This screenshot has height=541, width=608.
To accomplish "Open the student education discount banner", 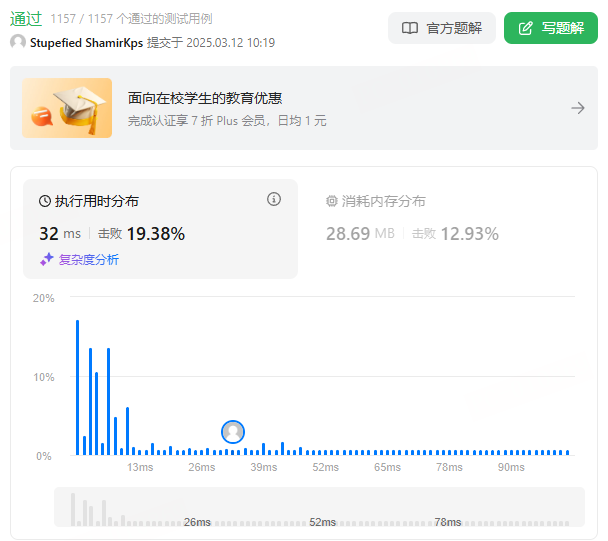I will pos(304,108).
